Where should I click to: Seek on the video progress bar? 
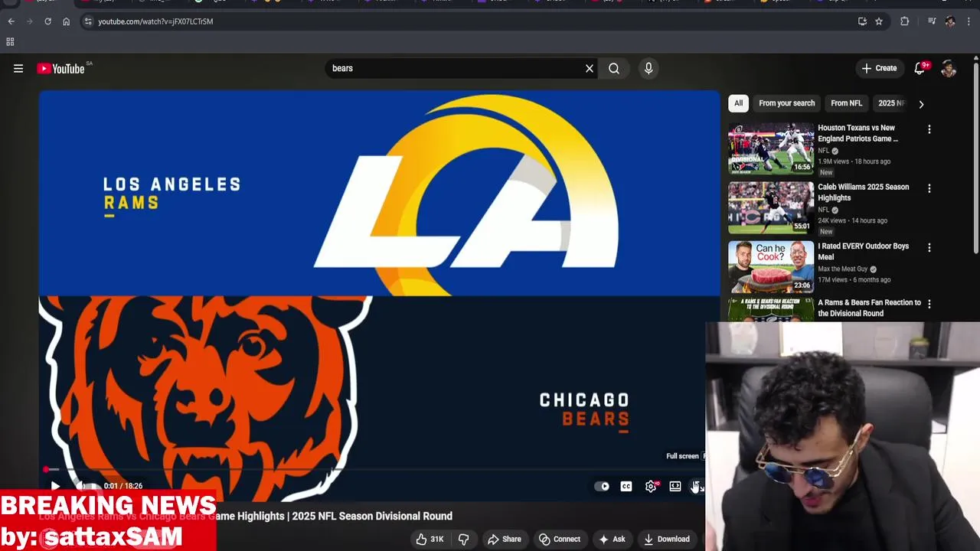coord(375,469)
